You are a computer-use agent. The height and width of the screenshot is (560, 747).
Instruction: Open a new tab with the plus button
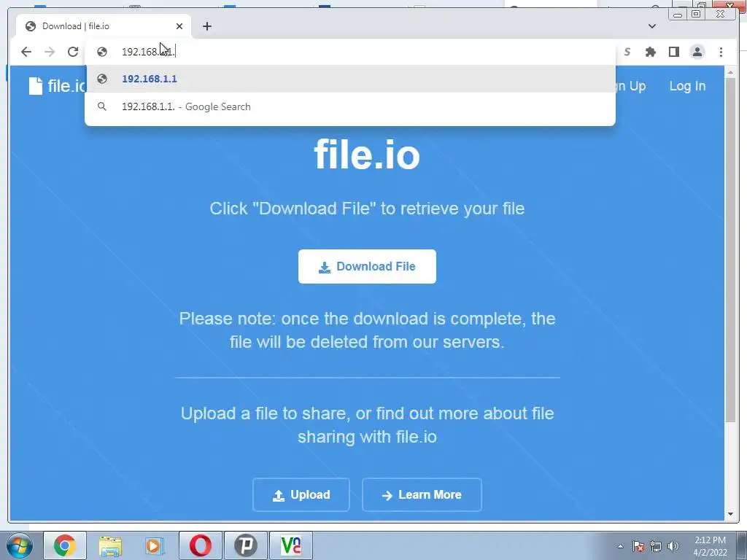pos(206,26)
